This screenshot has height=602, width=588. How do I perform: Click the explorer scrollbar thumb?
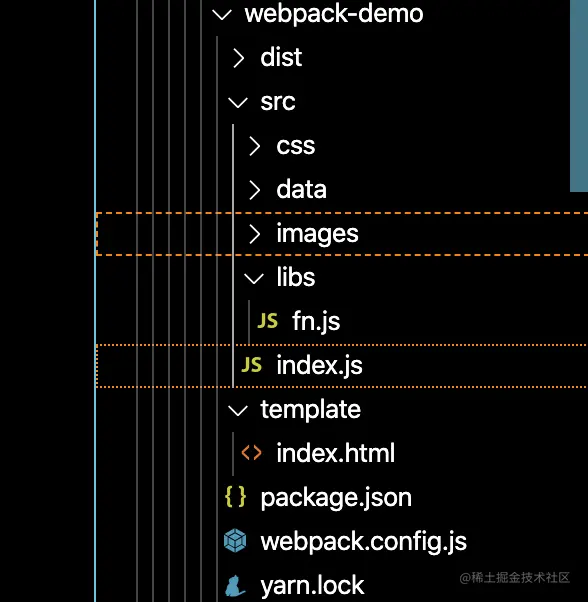click(579, 96)
